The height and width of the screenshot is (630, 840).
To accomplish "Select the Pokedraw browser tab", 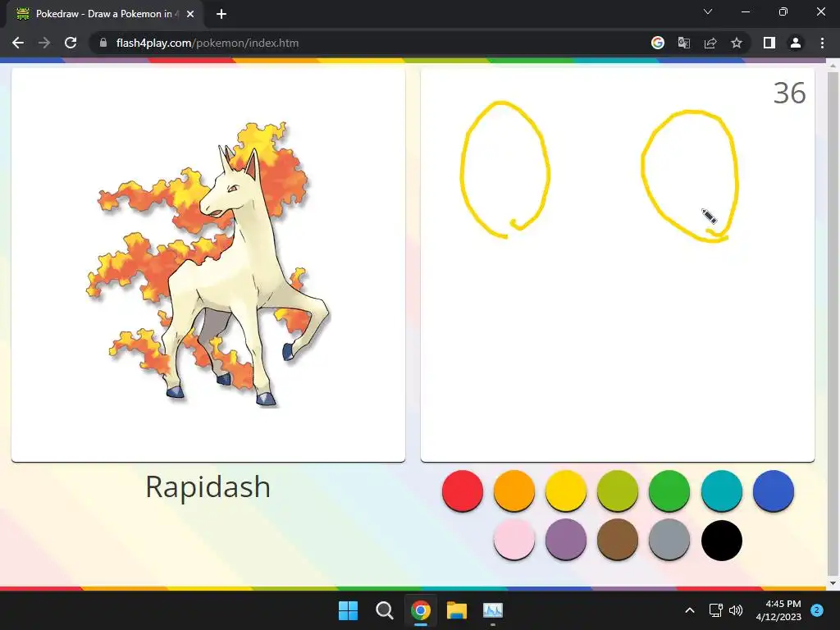I will tap(104, 14).
